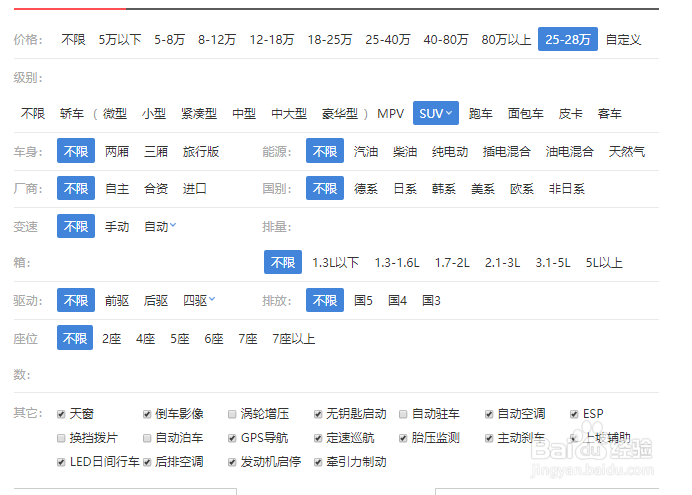
Task: Click 不限 in 座位数 row
Action: (x=75, y=338)
